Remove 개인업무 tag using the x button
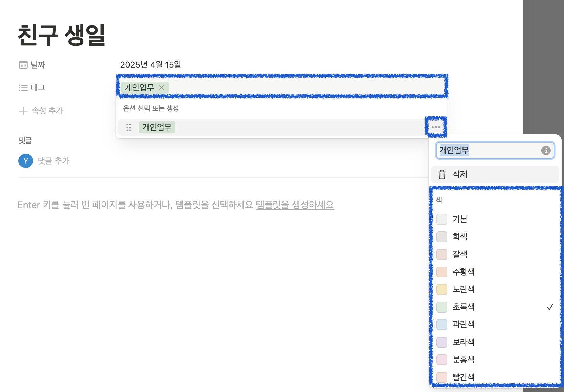Screen dimensions: 564x392 tap(162, 88)
